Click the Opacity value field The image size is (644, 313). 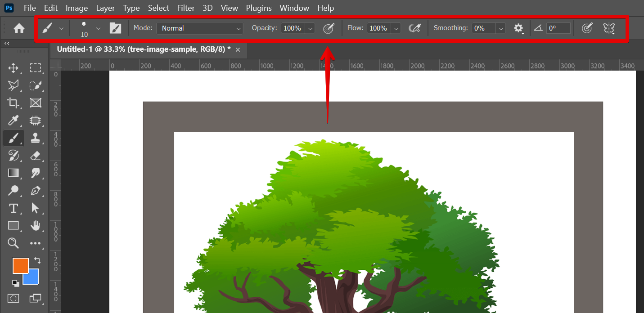(x=293, y=28)
